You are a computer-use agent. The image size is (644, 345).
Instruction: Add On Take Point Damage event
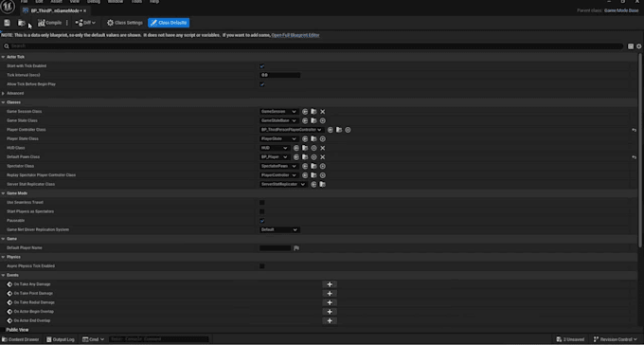[330, 293]
